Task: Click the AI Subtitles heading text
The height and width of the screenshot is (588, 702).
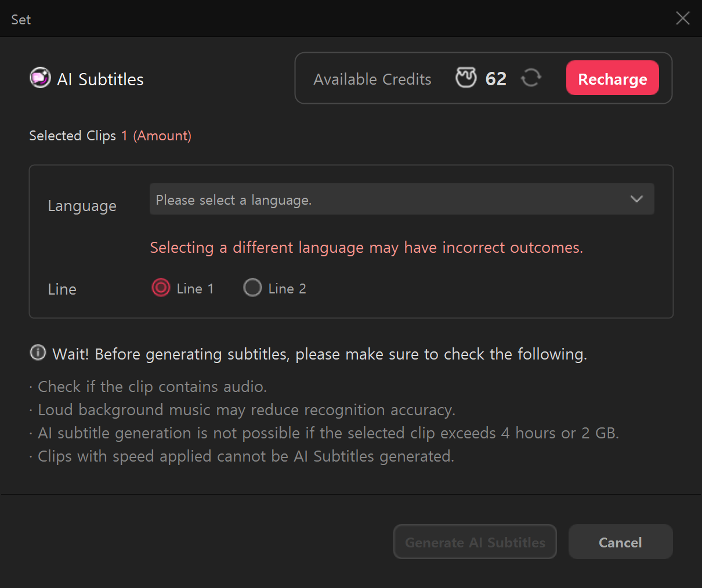Action: click(x=100, y=79)
